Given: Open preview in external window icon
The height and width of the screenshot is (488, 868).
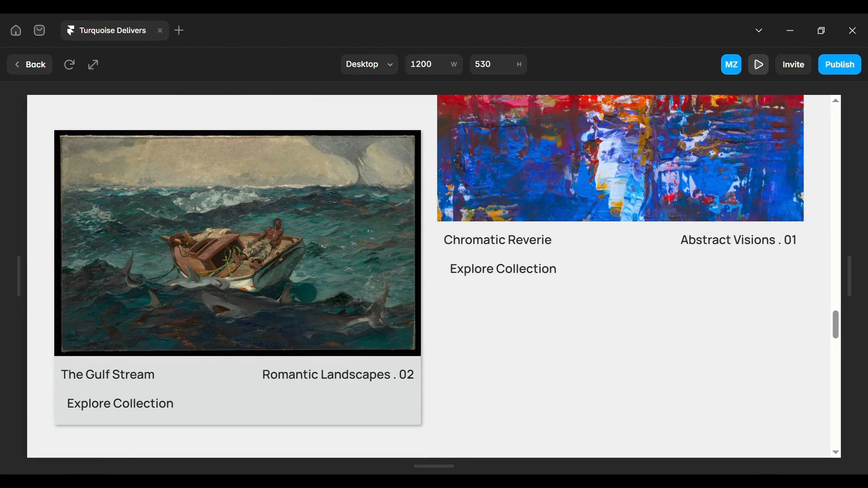Looking at the screenshot, I should point(93,65).
